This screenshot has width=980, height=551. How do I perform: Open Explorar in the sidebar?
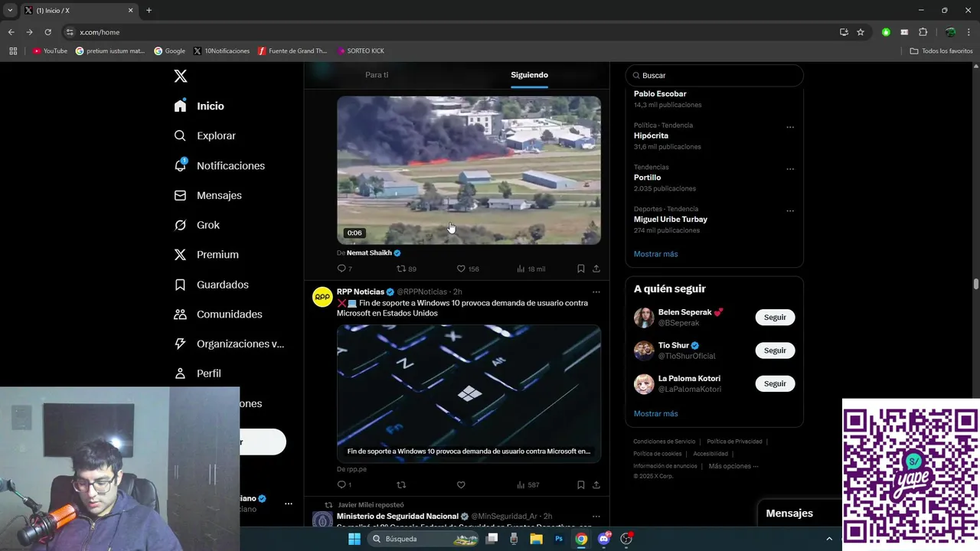[x=204, y=136]
